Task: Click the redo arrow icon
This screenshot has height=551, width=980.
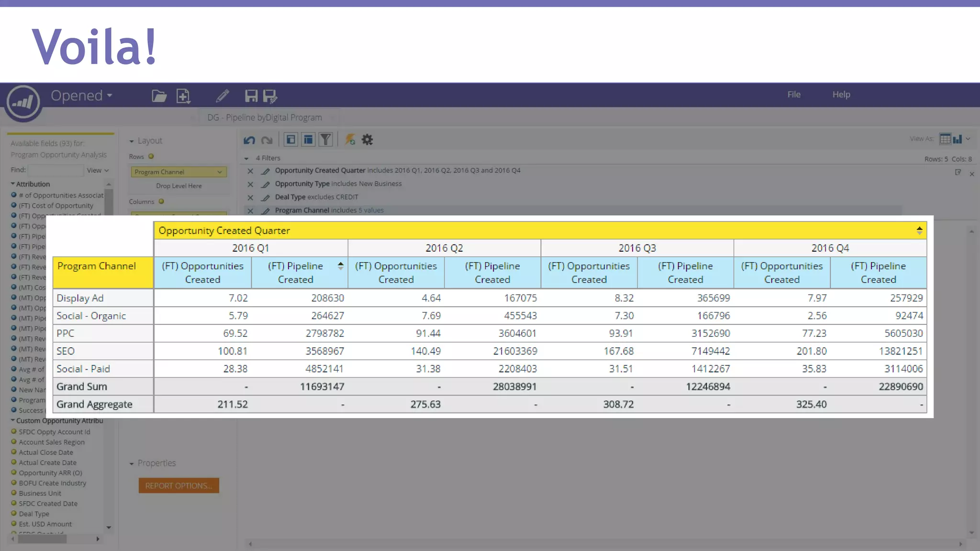Action: point(267,140)
